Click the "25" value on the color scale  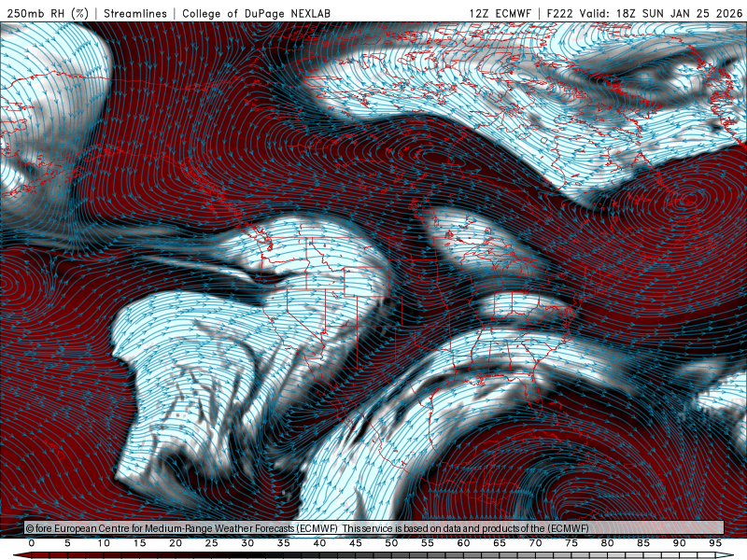[x=212, y=543]
